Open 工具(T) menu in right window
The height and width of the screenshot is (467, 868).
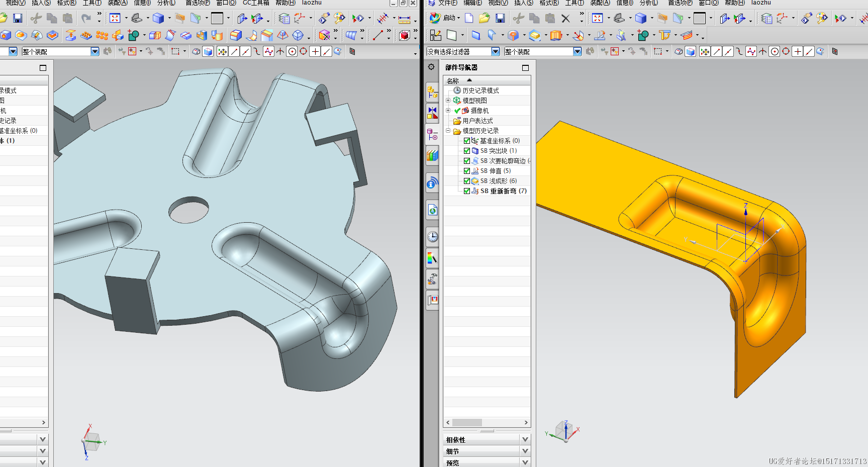[574, 3]
